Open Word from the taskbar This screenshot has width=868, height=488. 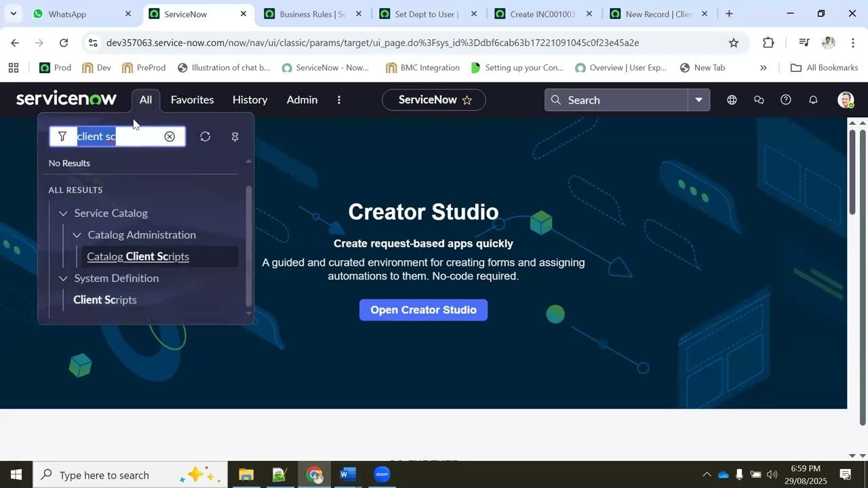click(348, 474)
